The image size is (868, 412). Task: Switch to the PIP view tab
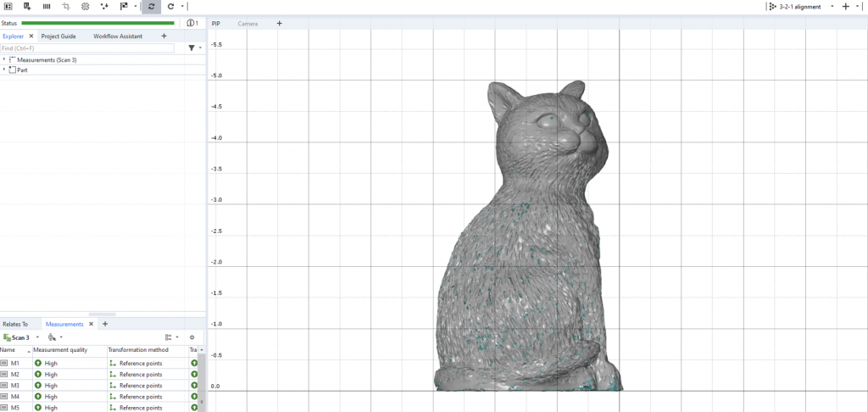[x=216, y=23]
